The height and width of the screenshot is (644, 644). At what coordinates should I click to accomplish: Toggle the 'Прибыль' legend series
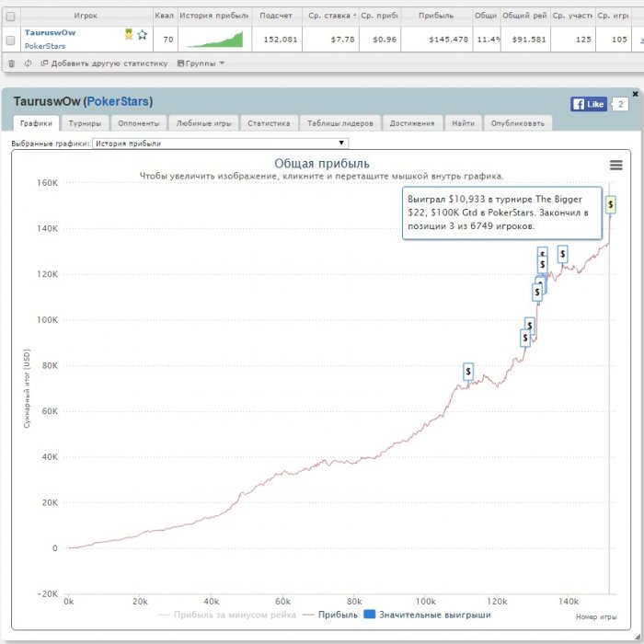tap(329, 615)
